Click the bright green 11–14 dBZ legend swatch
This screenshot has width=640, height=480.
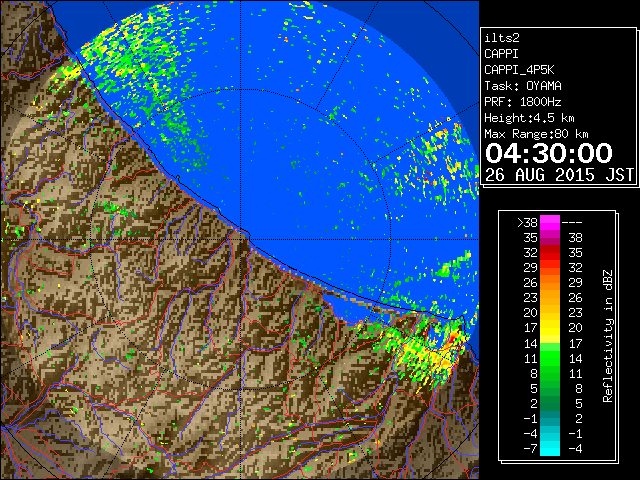(550, 358)
